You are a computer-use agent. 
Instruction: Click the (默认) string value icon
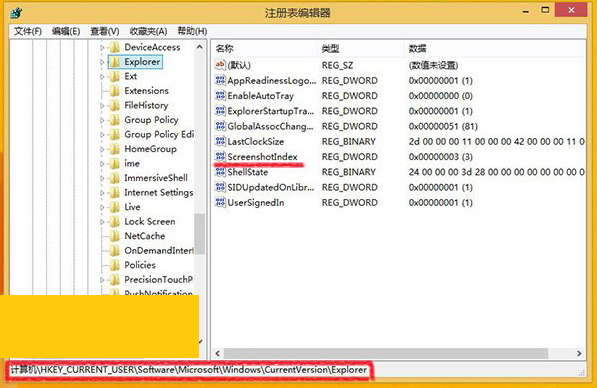point(220,65)
